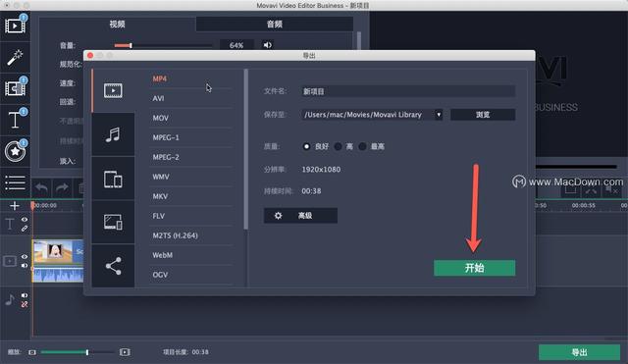Open the Titles T sidebar tool
628x364 pixels.
15,120
